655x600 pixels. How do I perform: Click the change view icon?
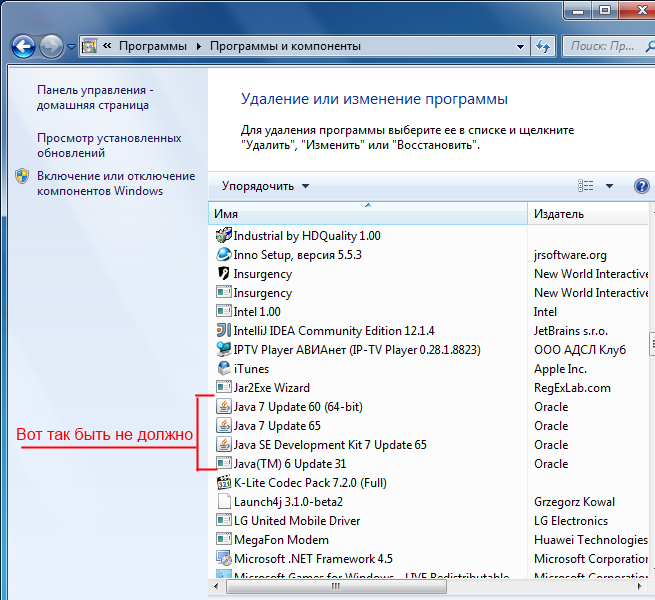click(586, 186)
